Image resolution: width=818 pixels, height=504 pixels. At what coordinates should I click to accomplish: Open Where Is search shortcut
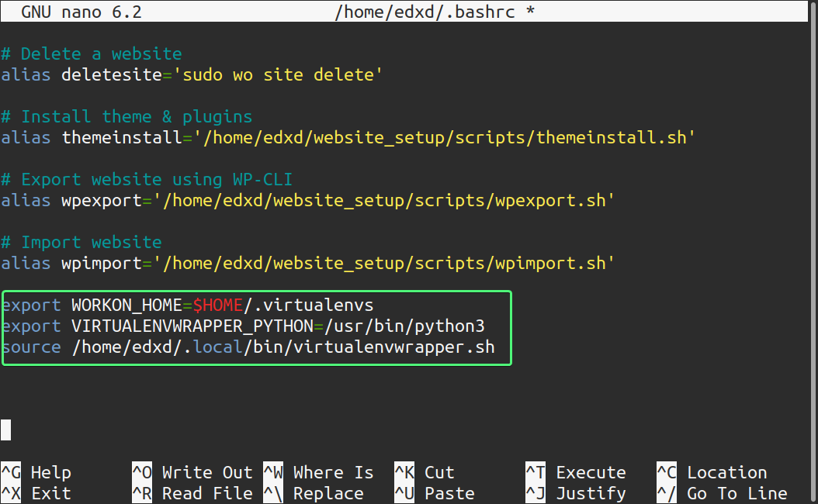coord(333,471)
